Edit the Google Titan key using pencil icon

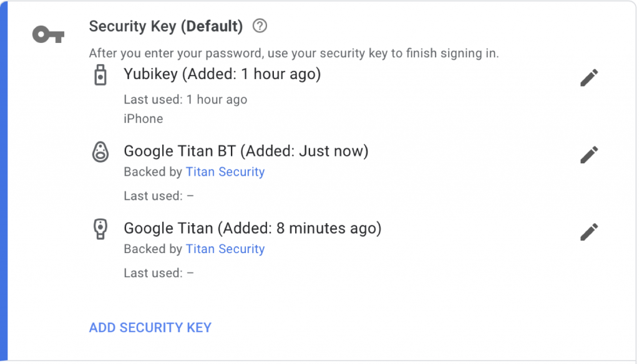click(588, 232)
